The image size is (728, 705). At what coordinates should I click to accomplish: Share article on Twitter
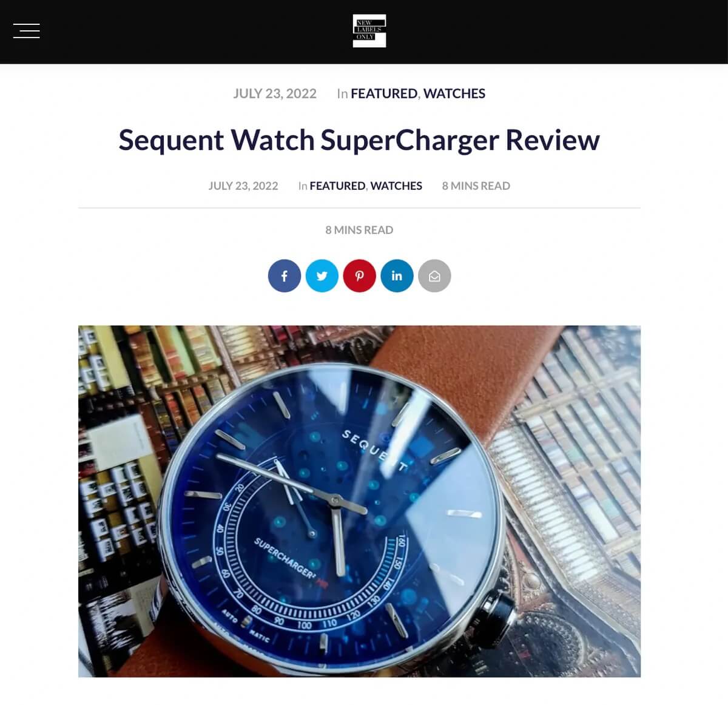[322, 276]
